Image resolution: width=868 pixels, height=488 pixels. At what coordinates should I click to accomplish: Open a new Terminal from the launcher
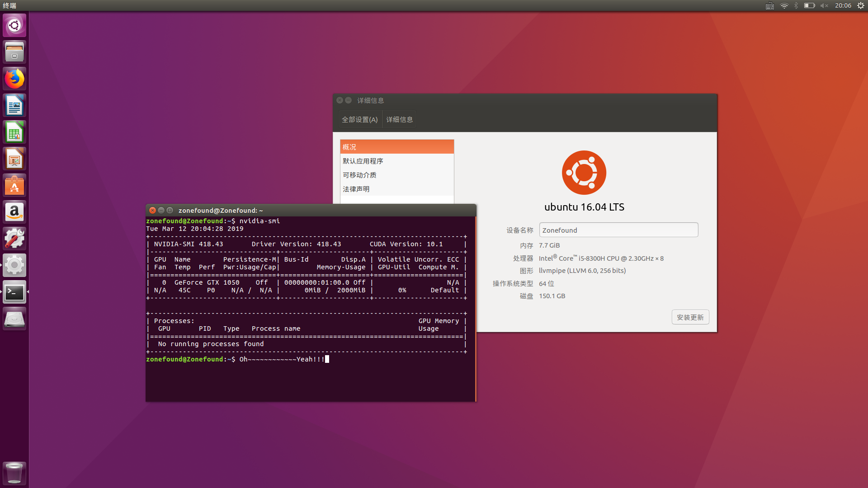14,292
